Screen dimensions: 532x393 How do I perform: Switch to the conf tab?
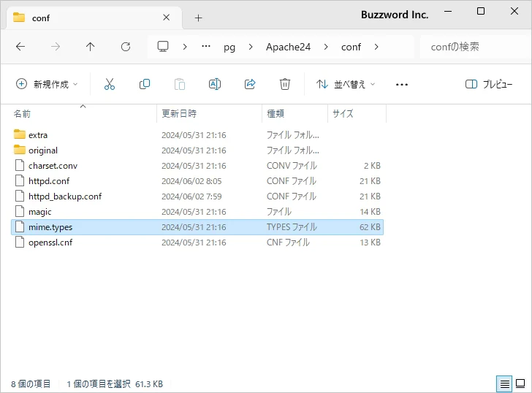[x=94, y=18]
